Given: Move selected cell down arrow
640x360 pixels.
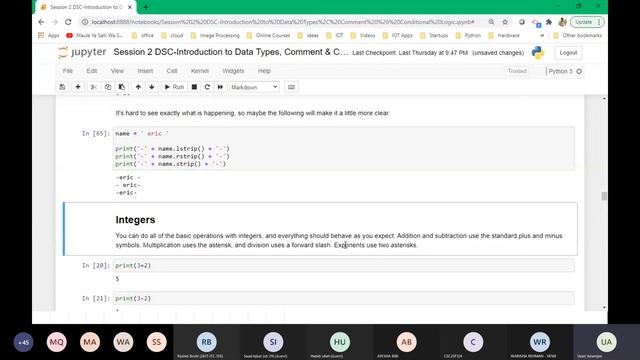Looking at the screenshot, I should click(152, 87).
